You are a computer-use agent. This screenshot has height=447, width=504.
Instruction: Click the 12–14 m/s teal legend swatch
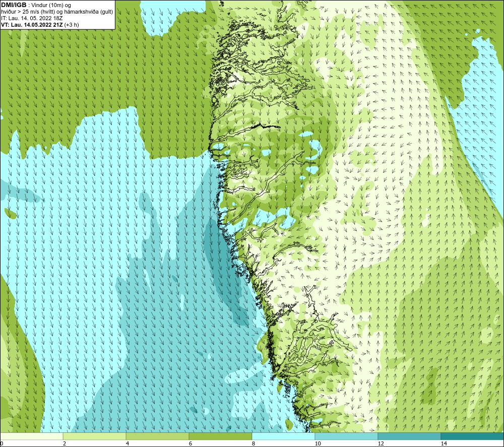tap(409, 436)
